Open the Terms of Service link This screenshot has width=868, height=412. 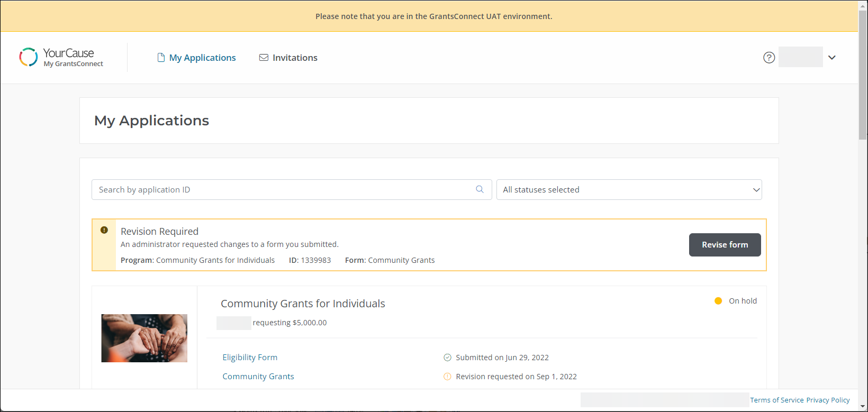(776, 400)
